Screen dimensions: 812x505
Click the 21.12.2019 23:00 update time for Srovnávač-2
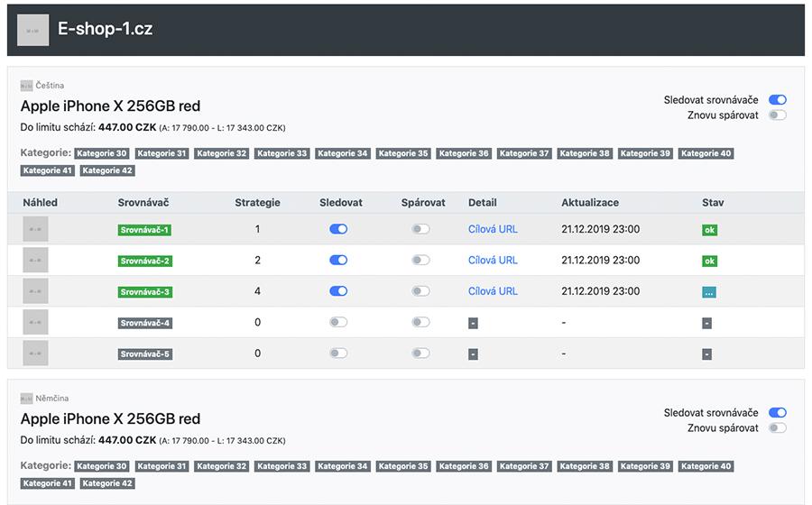coord(600,261)
